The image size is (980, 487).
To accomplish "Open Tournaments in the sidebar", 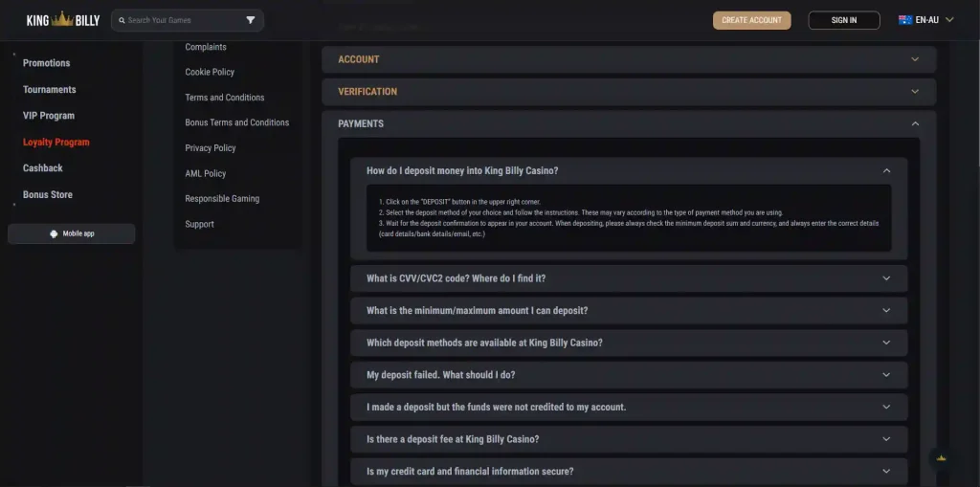I will click(50, 89).
